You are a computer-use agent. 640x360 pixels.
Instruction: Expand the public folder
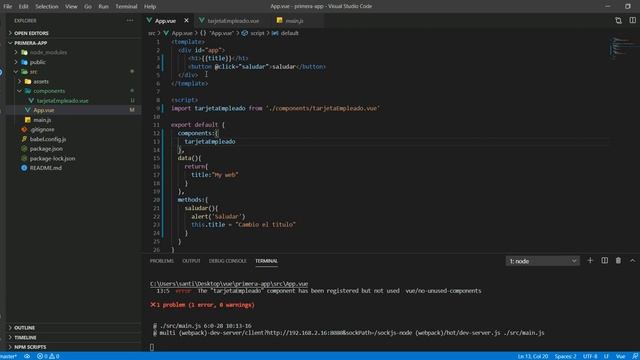pyautogui.click(x=38, y=62)
